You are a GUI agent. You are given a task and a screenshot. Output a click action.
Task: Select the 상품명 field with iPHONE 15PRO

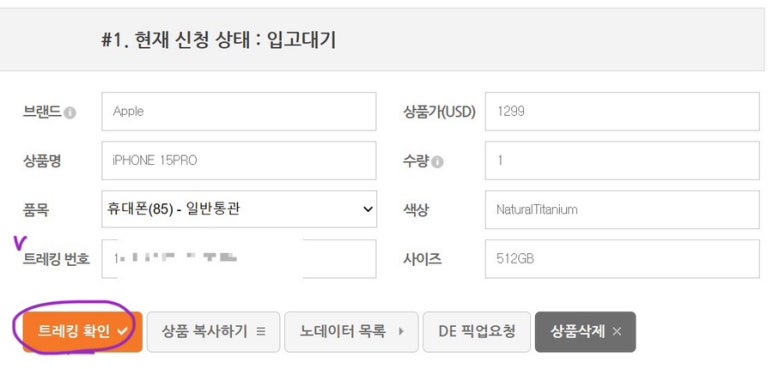(x=239, y=161)
